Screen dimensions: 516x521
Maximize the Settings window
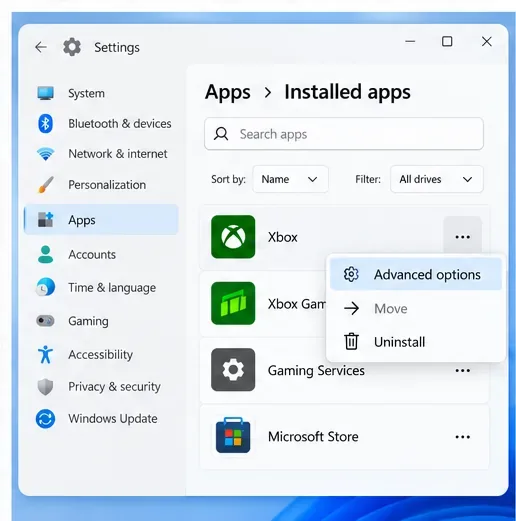click(x=447, y=42)
